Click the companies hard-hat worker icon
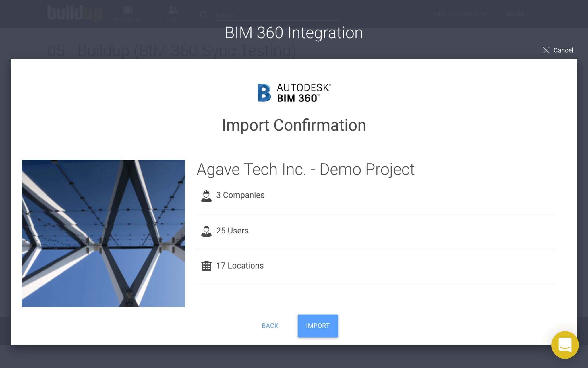Viewport: 588px width, 368px height. [206, 196]
